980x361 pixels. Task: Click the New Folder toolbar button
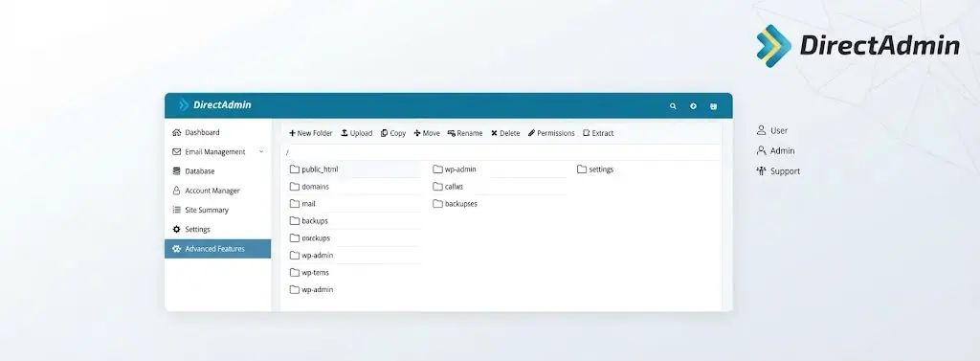click(x=311, y=133)
